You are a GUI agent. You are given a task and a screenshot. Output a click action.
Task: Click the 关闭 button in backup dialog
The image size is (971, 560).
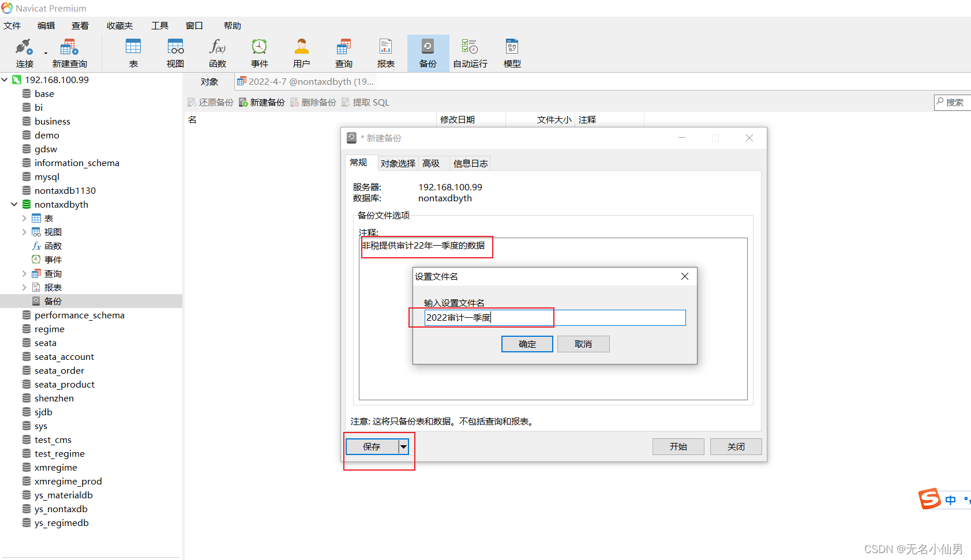[x=736, y=446]
